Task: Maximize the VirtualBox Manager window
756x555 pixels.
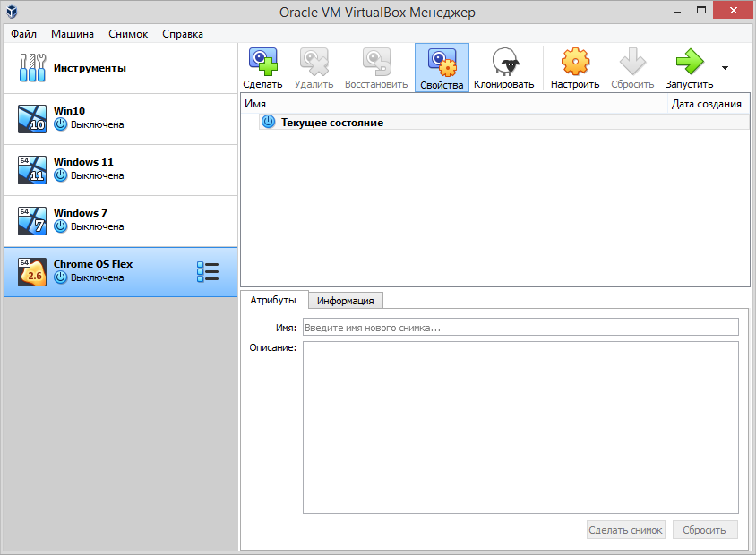Action: pyautogui.click(x=701, y=10)
